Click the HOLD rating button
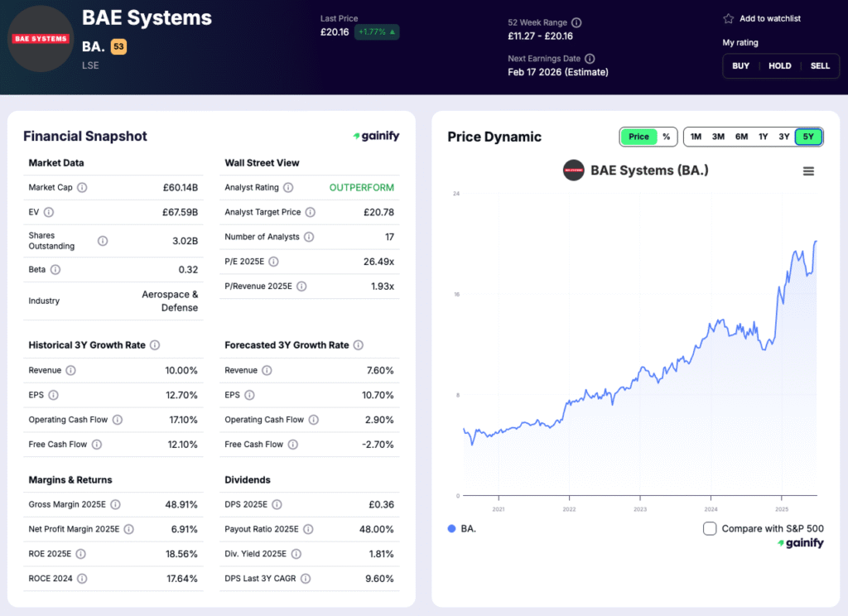 [779, 66]
